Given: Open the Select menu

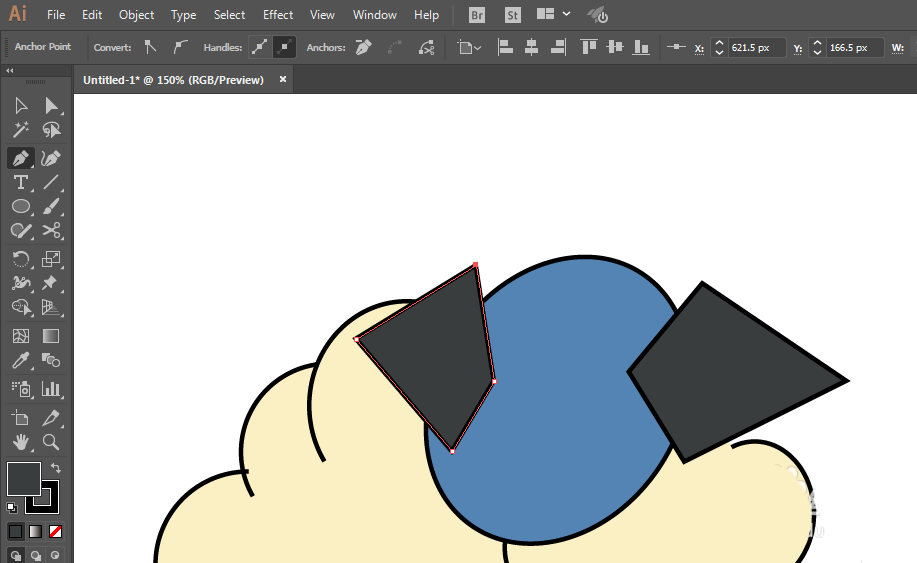Looking at the screenshot, I should coord(229,15).
